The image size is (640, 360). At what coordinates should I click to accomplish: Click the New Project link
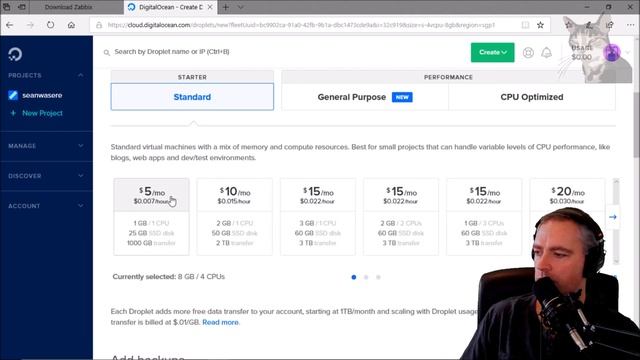coord(42,113)
